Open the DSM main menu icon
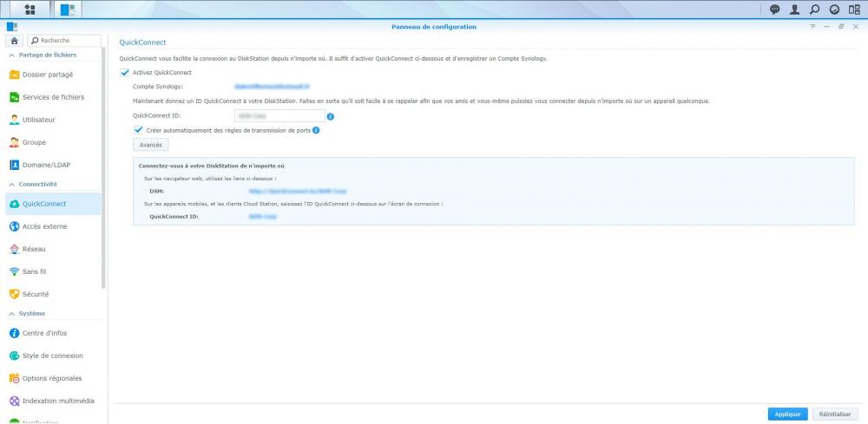The height and width of the screenshot is (424, 868). pos(30,10)
